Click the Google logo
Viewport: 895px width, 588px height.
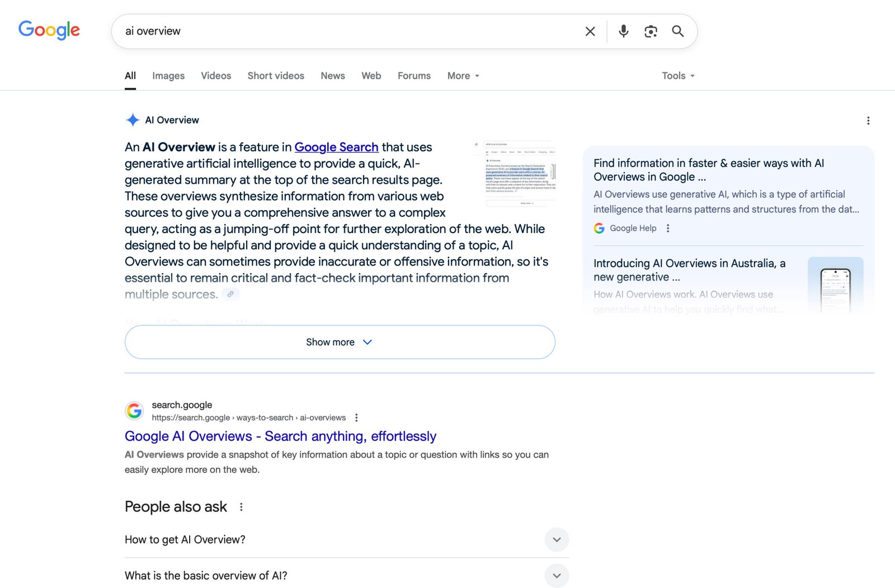(49, 30)
